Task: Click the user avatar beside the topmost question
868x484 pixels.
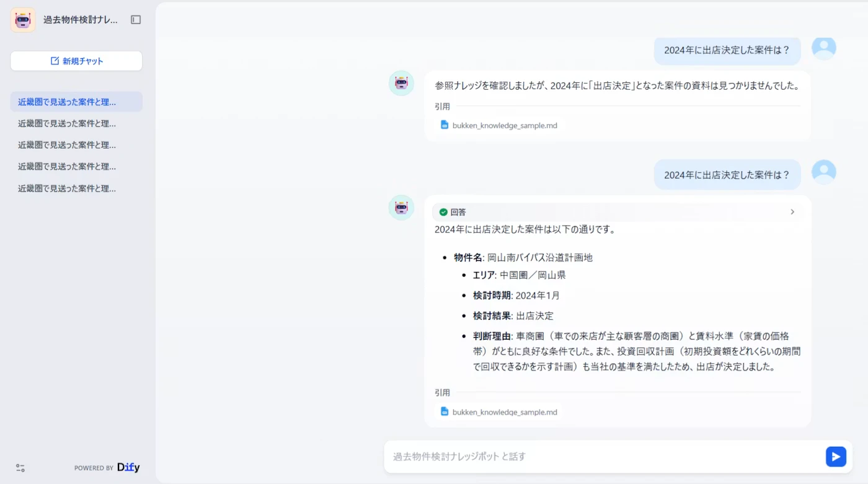Action: 824,48
